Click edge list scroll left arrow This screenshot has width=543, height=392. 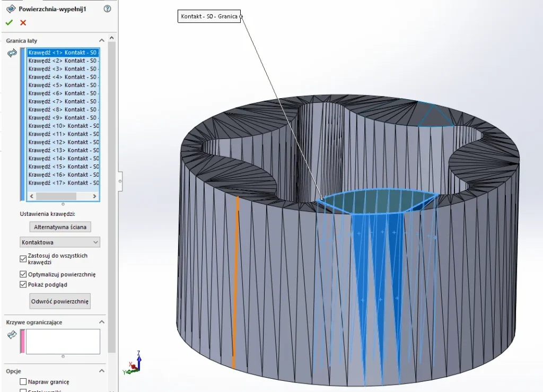point(32,196)
